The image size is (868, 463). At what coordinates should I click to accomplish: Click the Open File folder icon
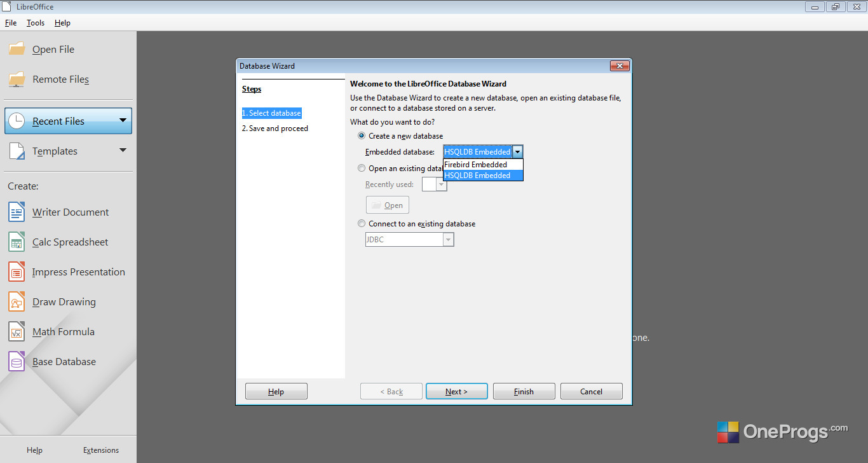click(17, 49)
